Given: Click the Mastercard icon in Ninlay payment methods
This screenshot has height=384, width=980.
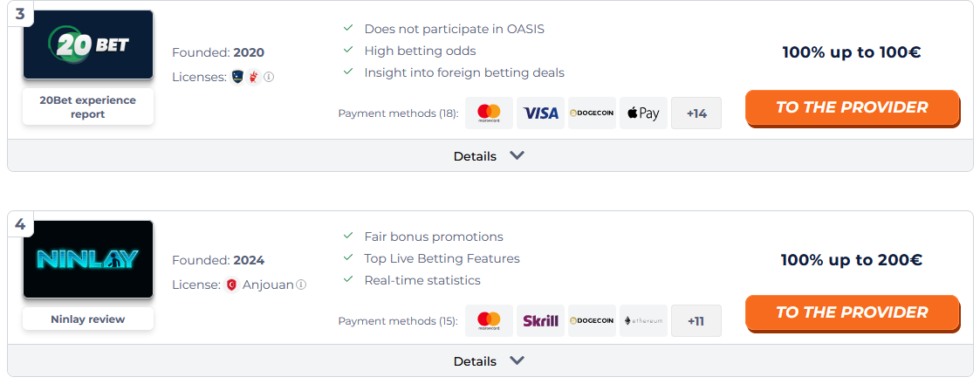Looking at the screenshot, I should 489,321.
